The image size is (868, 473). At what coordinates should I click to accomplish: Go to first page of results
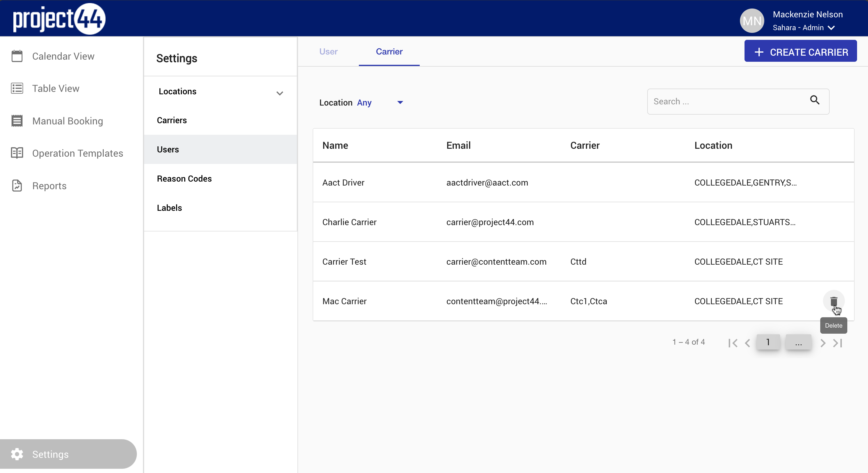click(x=733, y=343)
